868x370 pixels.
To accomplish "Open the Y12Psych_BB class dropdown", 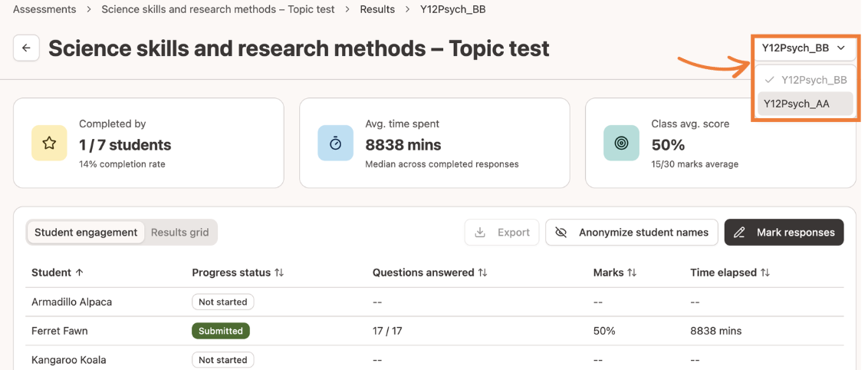I will tap(804, 48).
